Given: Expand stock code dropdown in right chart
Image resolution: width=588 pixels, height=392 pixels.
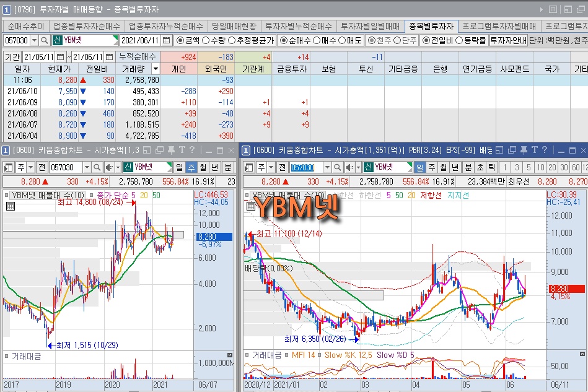Looking at the screenshot, I should 327,167.
